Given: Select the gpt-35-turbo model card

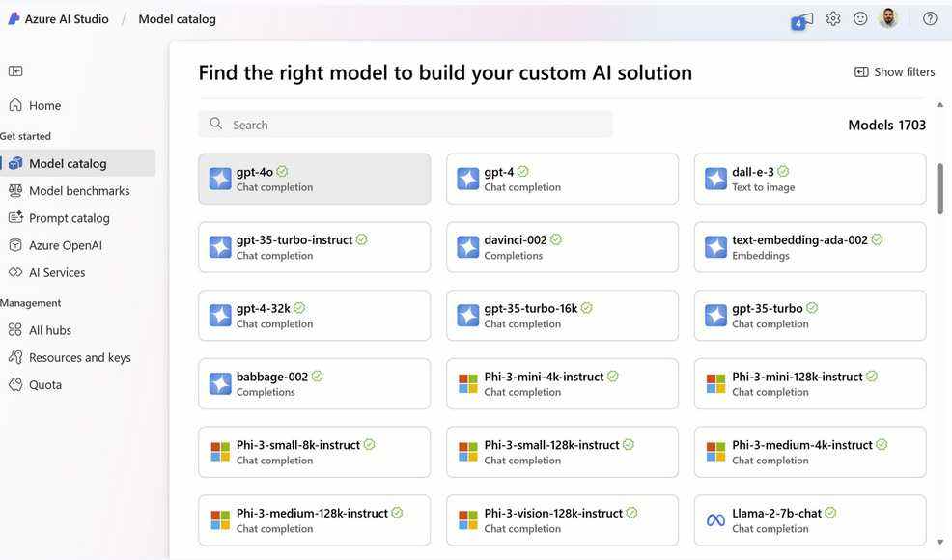Looking at the screenshot, I should 810,315.
